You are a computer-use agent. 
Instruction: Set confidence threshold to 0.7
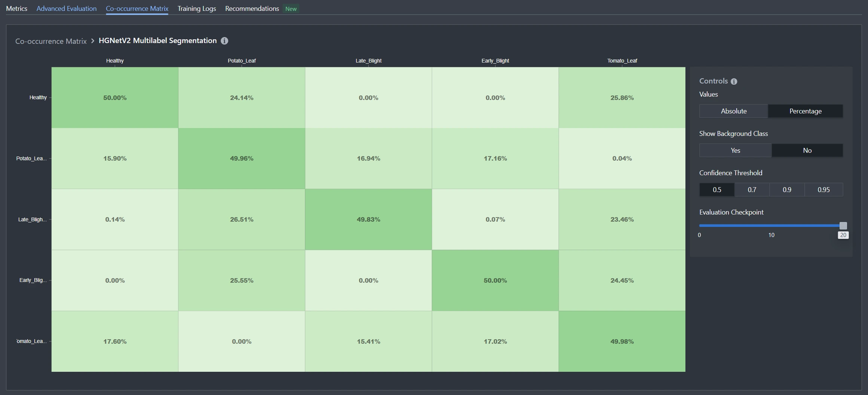[752, 190]
